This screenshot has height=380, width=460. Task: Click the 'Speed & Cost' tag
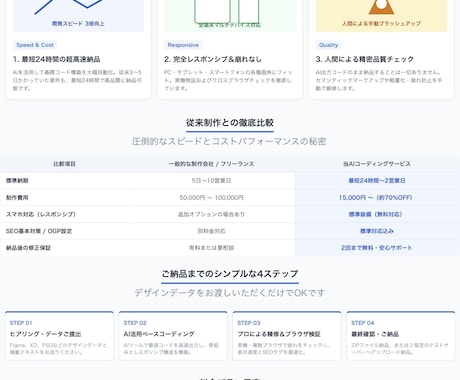[x=35, y=45]
